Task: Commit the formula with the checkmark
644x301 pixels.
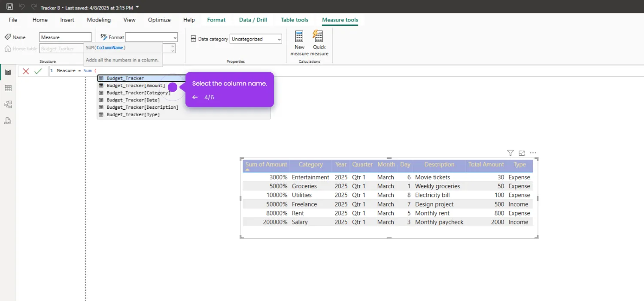Action: (x=38, y=71)
